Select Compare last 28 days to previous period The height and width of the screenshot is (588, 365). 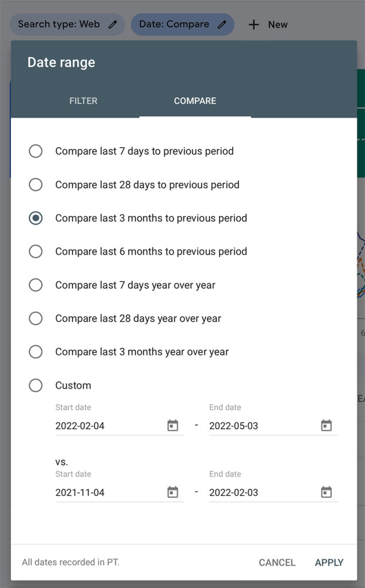(x=36, y=184)
